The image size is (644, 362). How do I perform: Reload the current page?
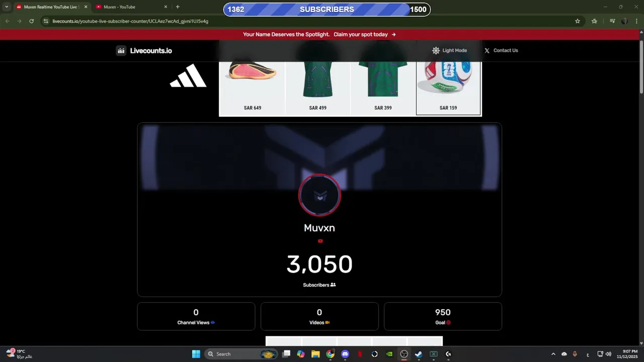31,21
